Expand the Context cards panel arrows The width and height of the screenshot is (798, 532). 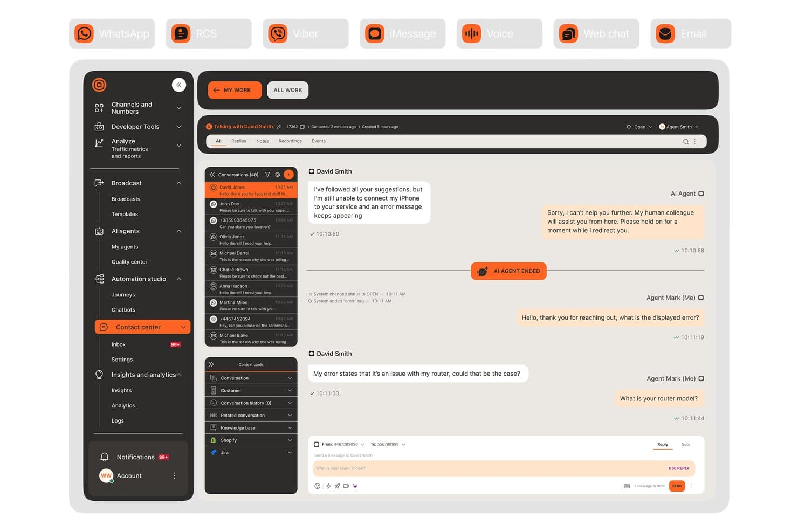click(x=211, y=365)
